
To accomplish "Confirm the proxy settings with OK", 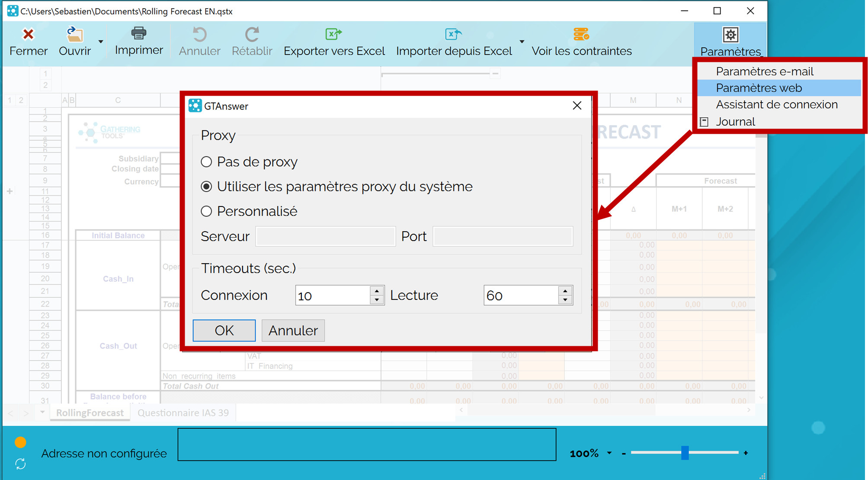I will point(224,331).
